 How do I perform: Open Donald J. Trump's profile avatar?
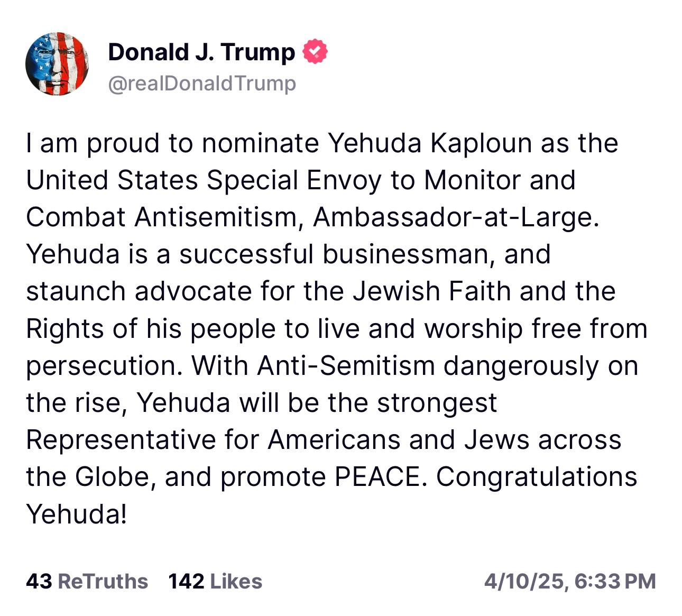57,64
